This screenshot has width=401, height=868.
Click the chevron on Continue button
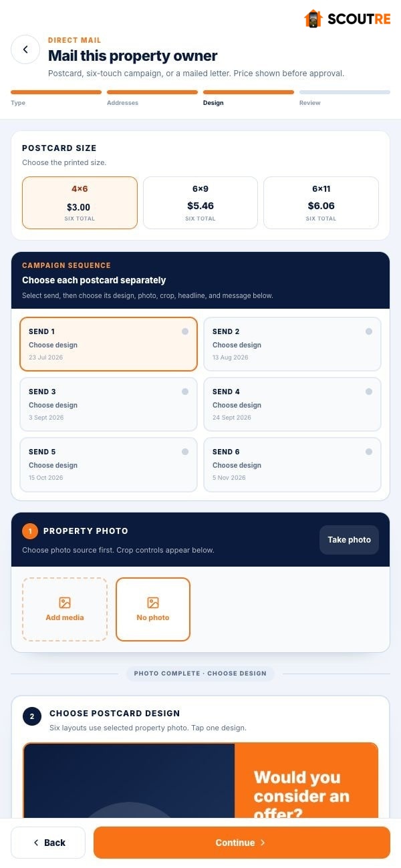(x=263, y=843)
